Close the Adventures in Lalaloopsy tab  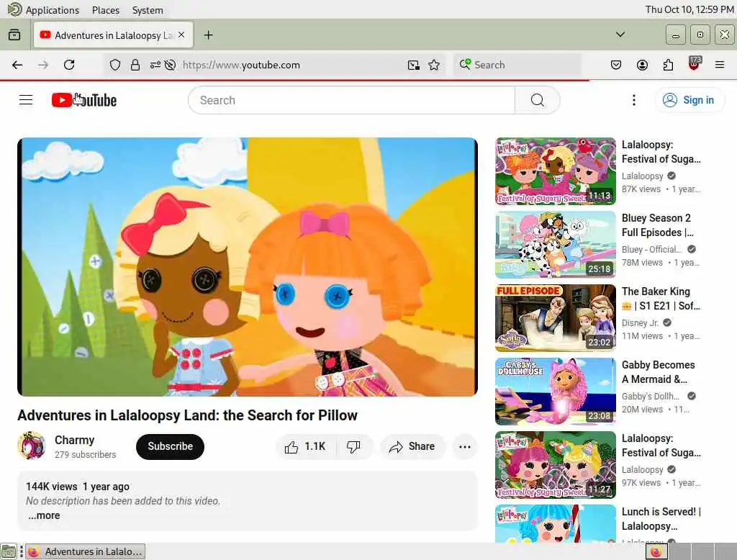point(181,35)
